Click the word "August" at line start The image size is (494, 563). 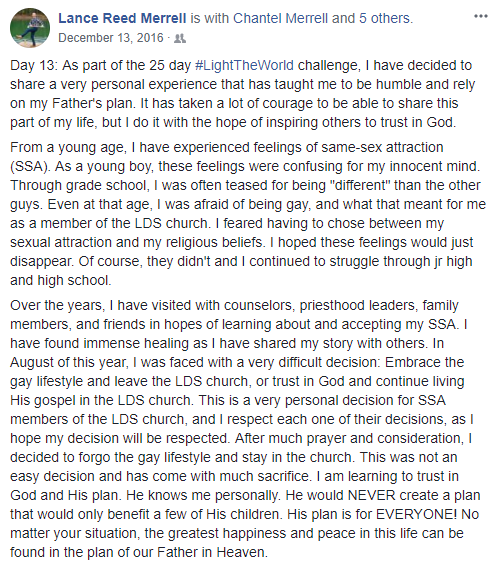[x=35, y=362]
